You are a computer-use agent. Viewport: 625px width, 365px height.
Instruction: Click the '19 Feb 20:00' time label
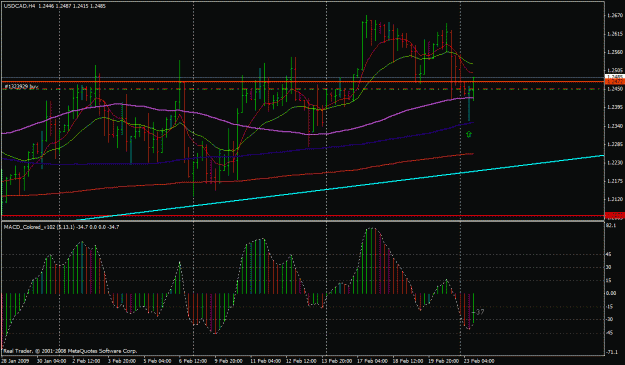point(444,361)
